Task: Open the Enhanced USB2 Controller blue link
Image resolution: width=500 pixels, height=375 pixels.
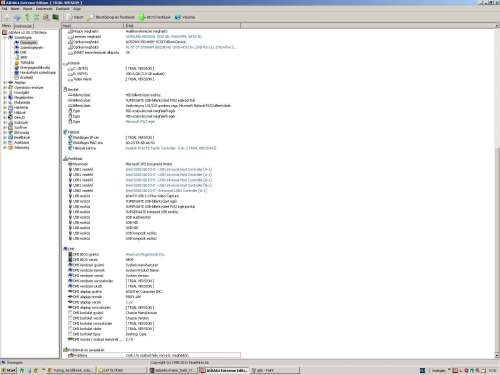Action: click(166, 191)
